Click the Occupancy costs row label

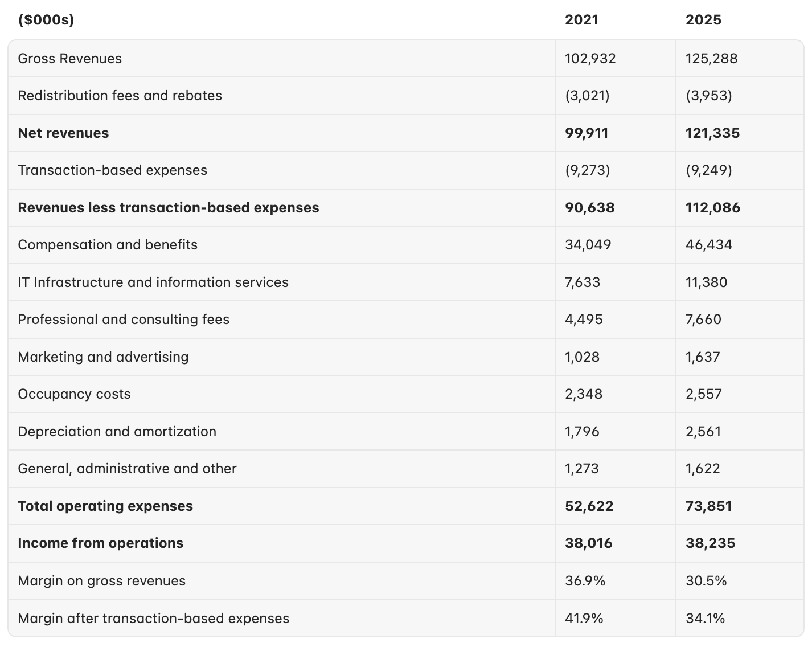74,394
